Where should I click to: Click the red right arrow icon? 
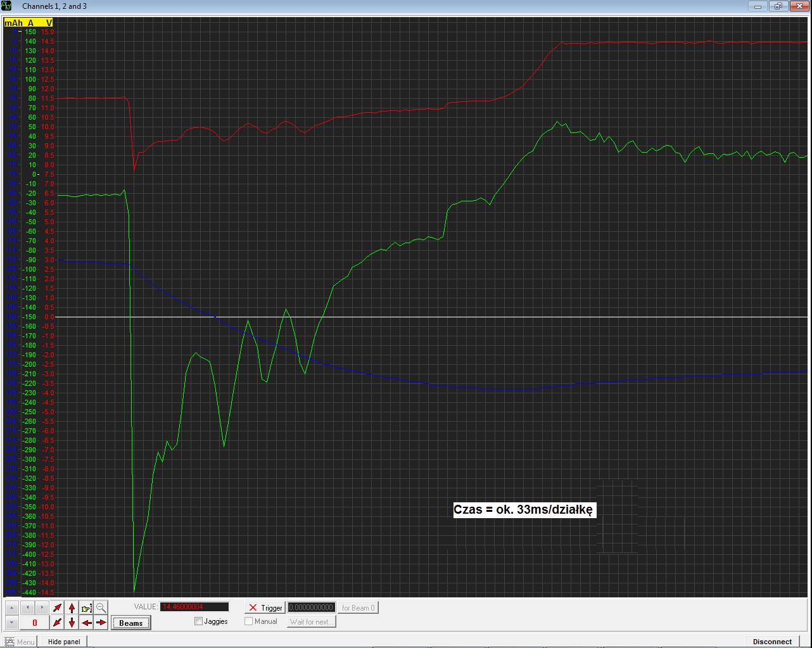tap(101, 623)
